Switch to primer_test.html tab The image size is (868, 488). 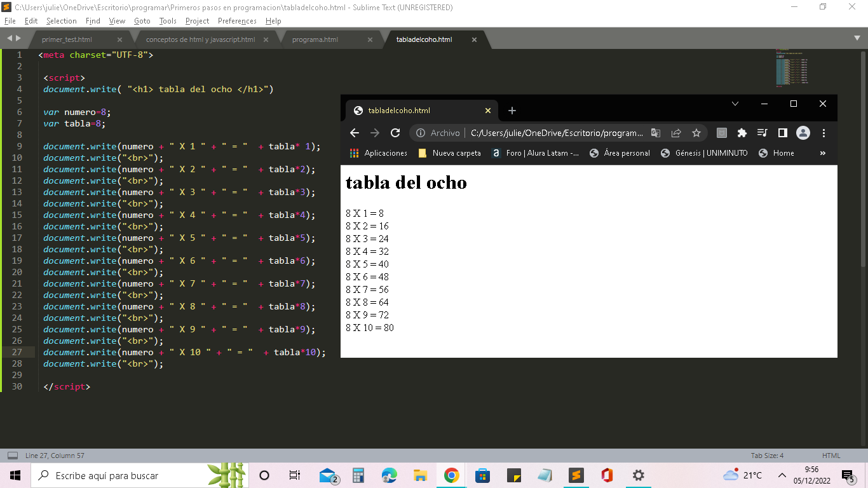click(67, 39)
